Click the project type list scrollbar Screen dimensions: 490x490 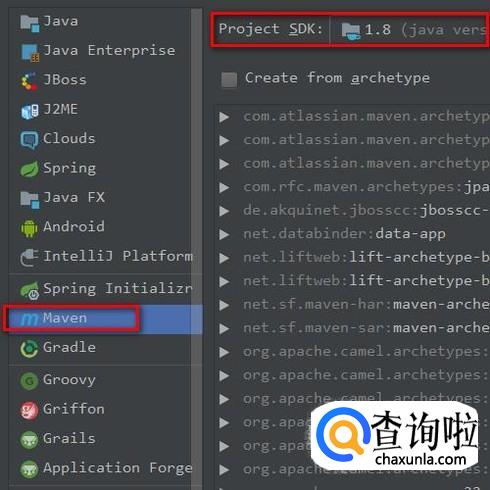(197, 247)
